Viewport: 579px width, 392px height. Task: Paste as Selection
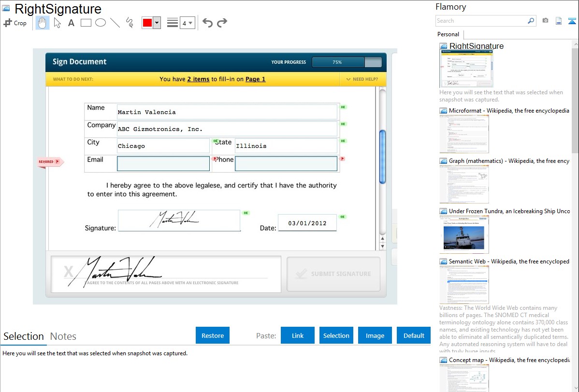(336, 335)
